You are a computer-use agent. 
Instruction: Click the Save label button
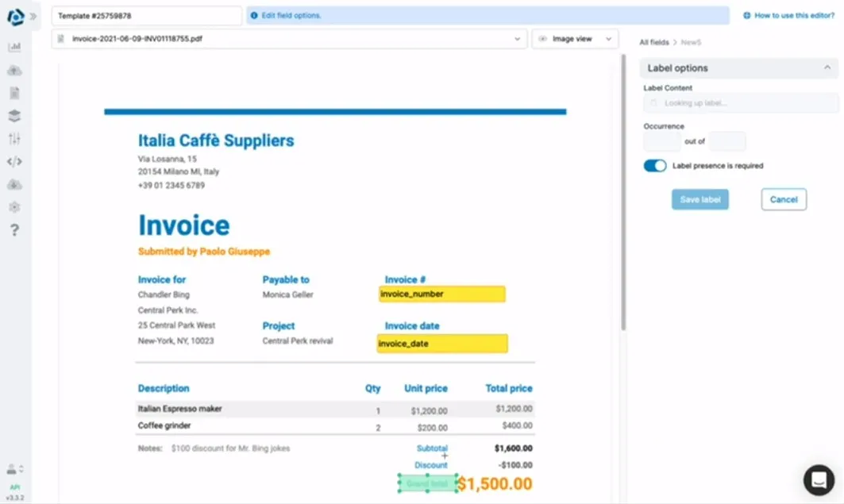pos(699,199)
